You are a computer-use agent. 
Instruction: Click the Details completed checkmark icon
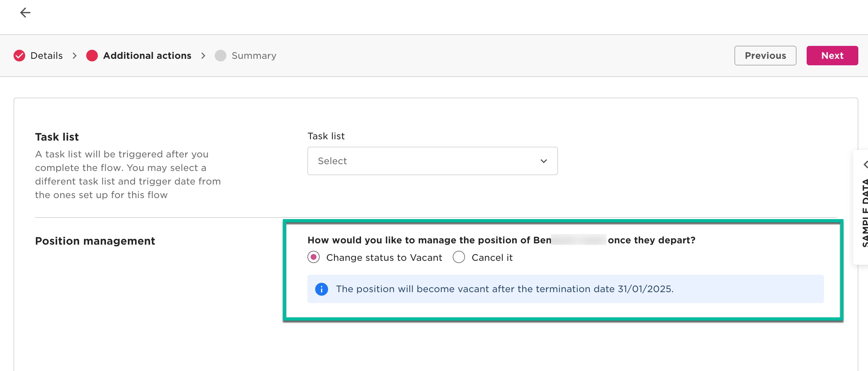[x=19, y=56]
